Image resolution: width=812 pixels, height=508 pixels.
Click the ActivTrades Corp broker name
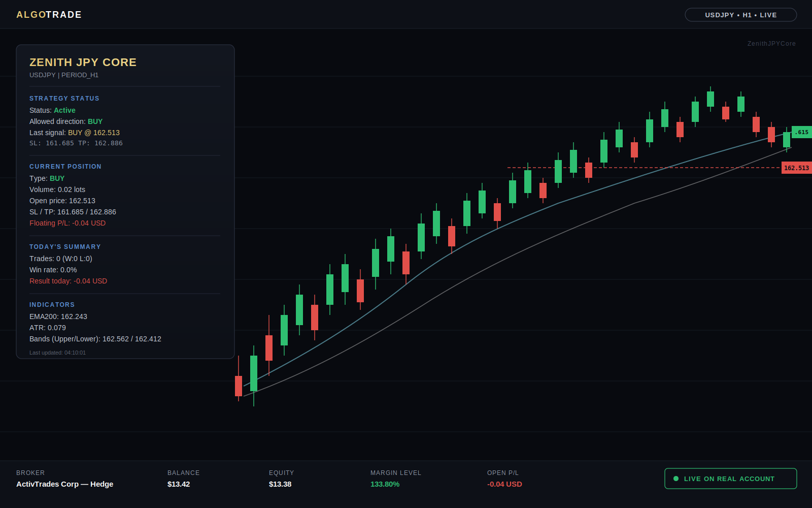coord(64,484)
